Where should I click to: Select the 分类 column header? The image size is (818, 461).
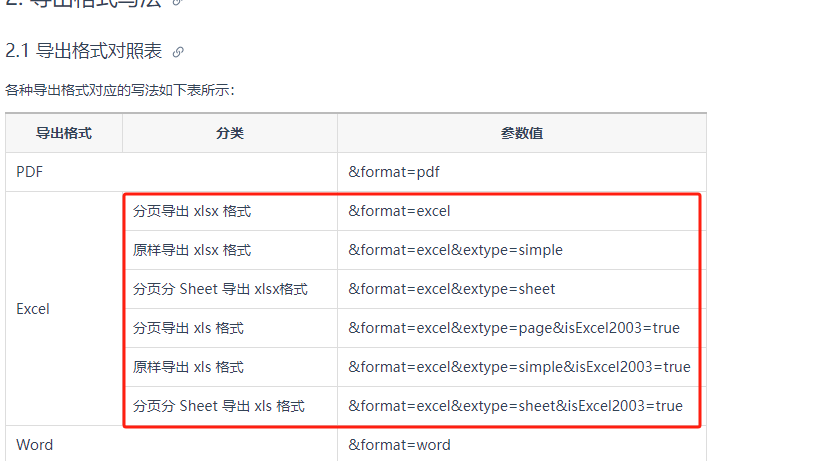coord(230,134)
